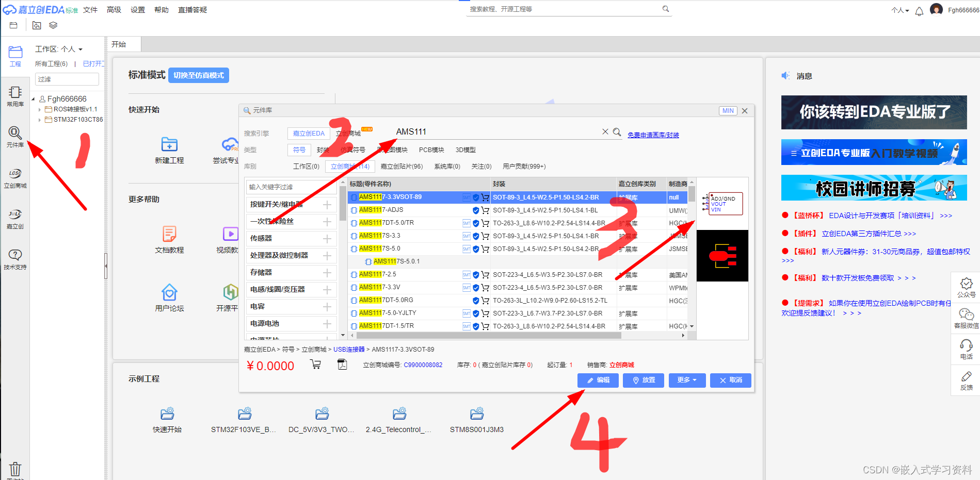The height and width of the screenshot is (480, 980).
Task: Open 客服微信 customer WeChat icon
Action: (966, 319)
